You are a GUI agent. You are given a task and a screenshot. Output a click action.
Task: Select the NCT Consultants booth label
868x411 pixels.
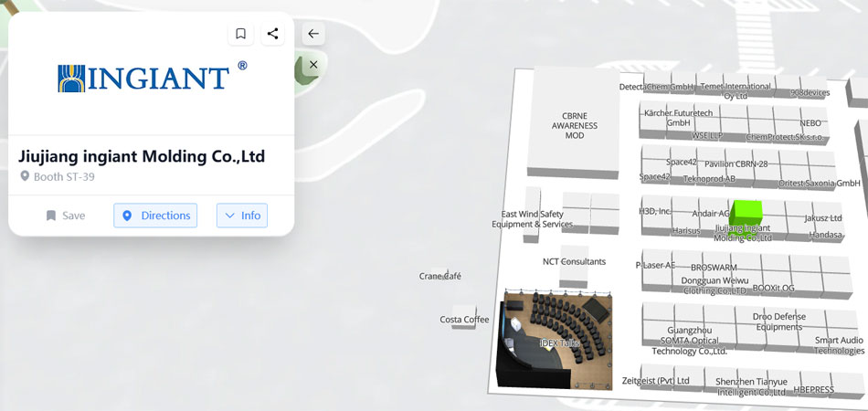coord(574,261)
